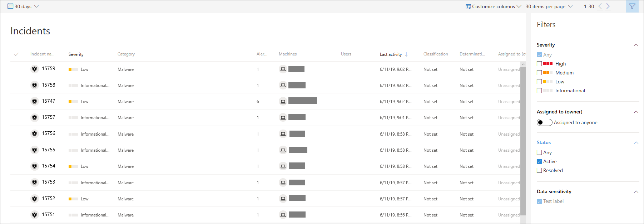Click shield icon for incident 15754
This screenshot has height=224, width=644.
35,166
